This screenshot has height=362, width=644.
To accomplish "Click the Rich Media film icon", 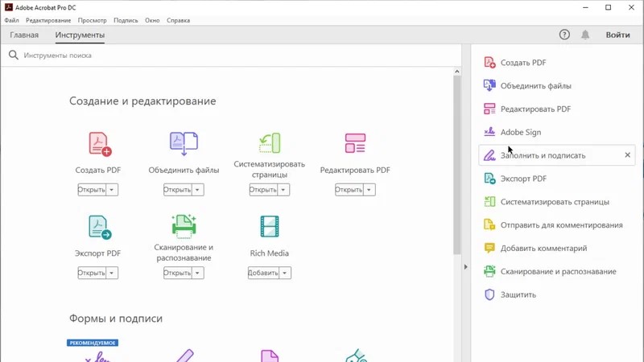I will 270,227.
